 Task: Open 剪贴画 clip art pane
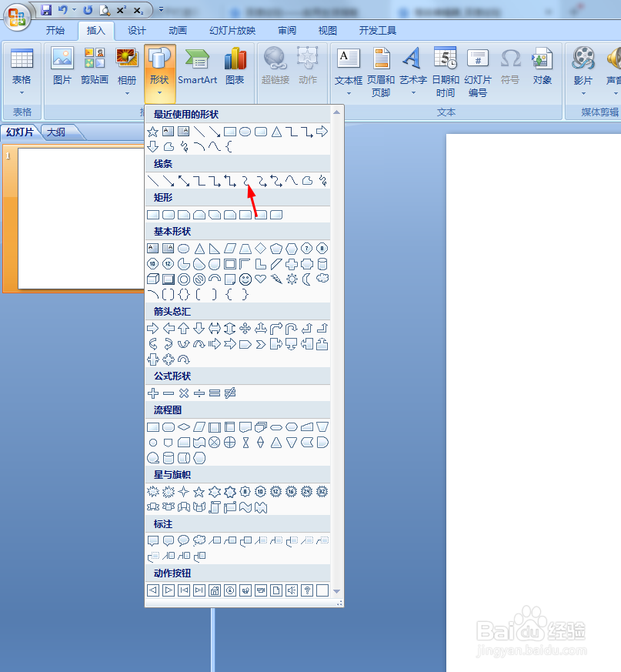click(x=95, y=66)
